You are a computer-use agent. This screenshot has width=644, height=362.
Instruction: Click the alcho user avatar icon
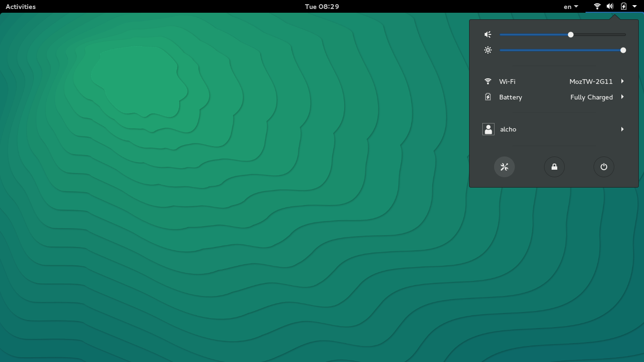[488, 129]
